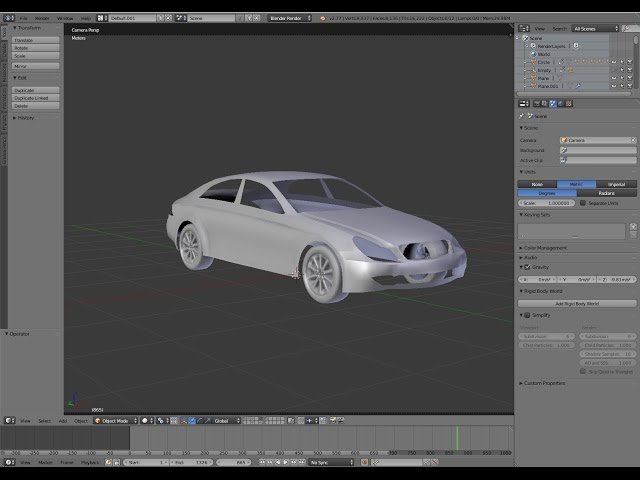Select the Render Layers properties tab icon
Screen dimensions: 640x480
click(544, 104)
